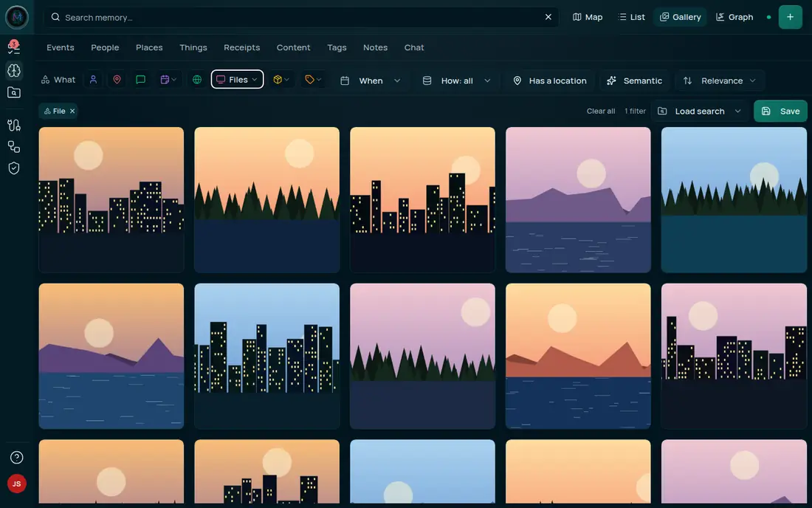This screenshot has width=812, height=508.
Task: Open the stethoscope health icon in the sidebar
Action: pos(14,125)
